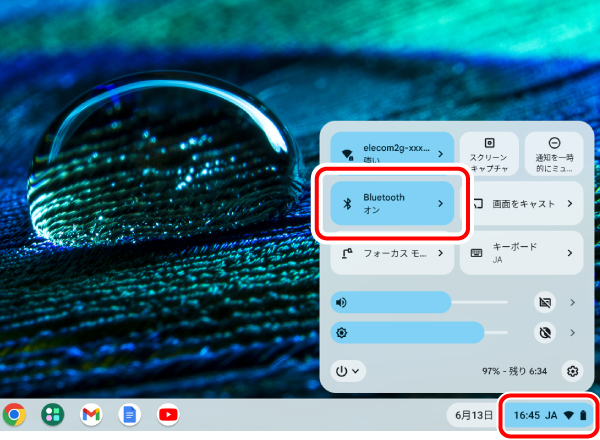
Task: Open settings gear in quick settings
Action: (x=572, y=371)
